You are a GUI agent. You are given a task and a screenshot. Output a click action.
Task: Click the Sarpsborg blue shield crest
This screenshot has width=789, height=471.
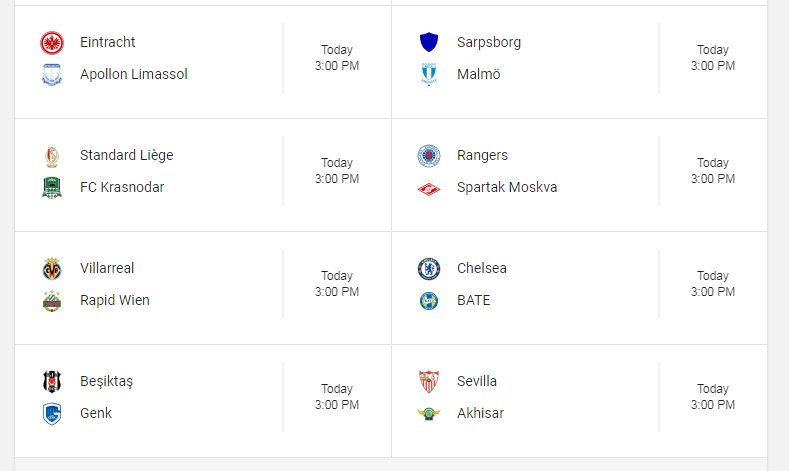pyautogui.click(x=429, y=42)
